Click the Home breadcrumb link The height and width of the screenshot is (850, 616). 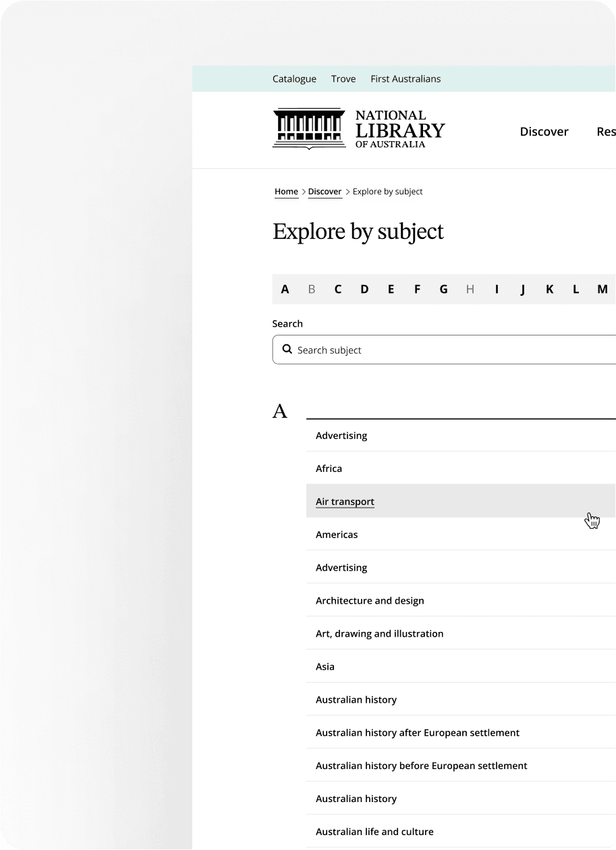(x=286, y=192)
